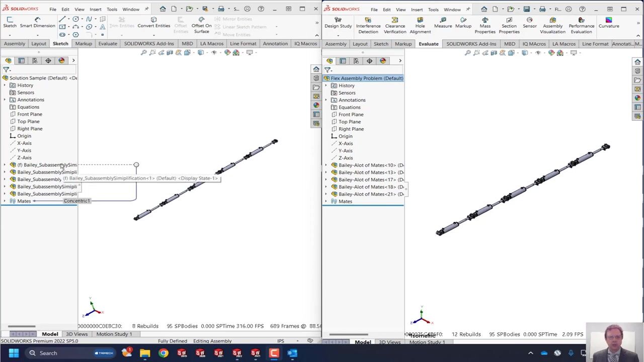The image size is (644, 362).
Task: Expand the Bailey-Alot of Mates<10> component
Action: coord(326,165)
